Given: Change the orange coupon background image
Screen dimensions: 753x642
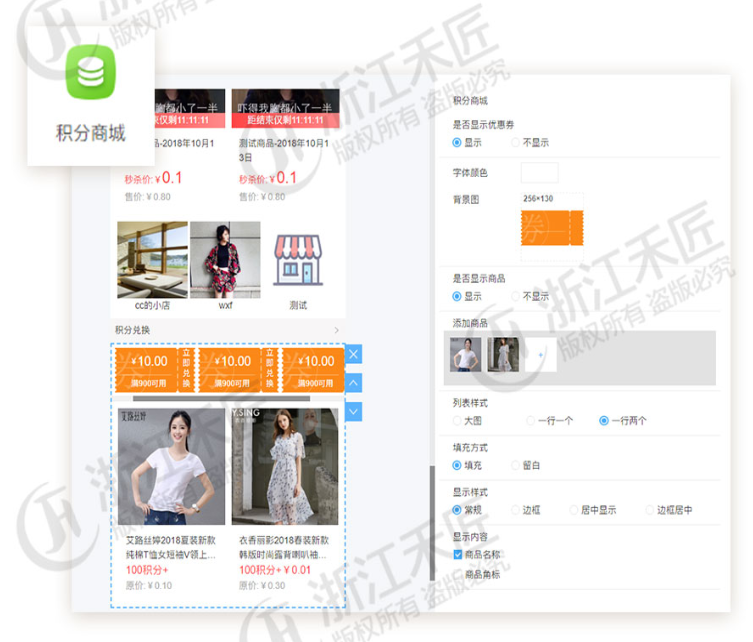Looking at the screenshot, I should point(552,228).
